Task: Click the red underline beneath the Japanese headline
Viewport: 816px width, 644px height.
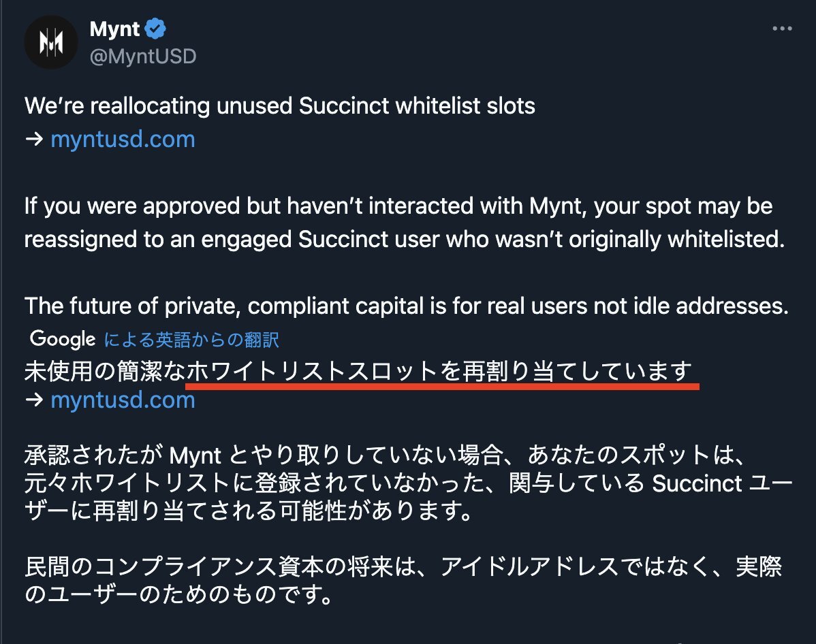Action: (x=442, y=386)
